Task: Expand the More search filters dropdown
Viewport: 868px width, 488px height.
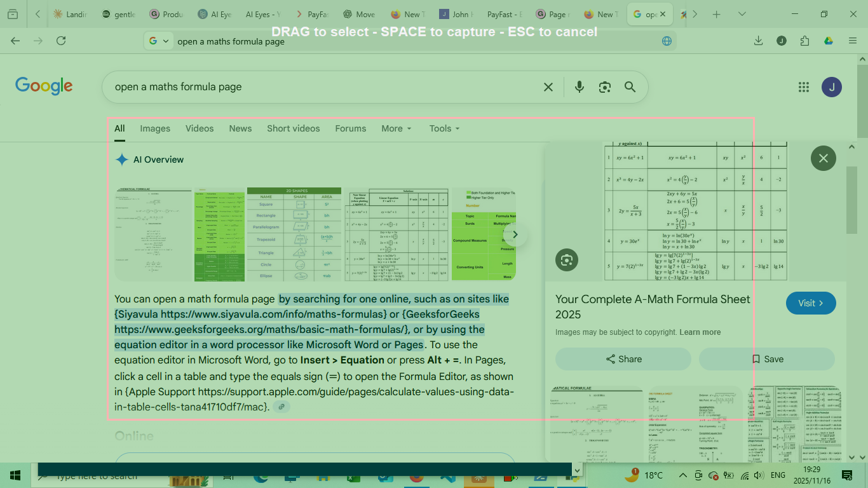Action: (396, 128)
